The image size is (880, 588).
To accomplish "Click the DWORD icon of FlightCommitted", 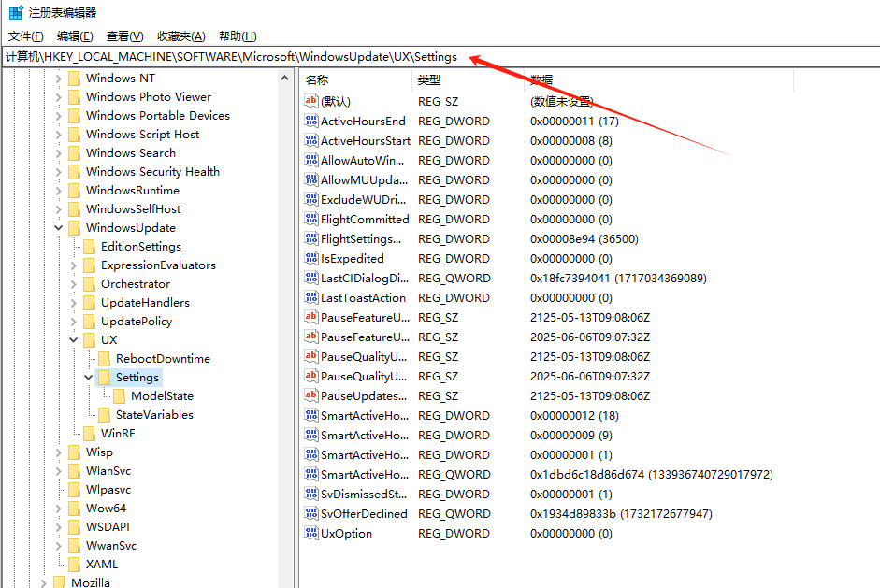I will 310,219.
